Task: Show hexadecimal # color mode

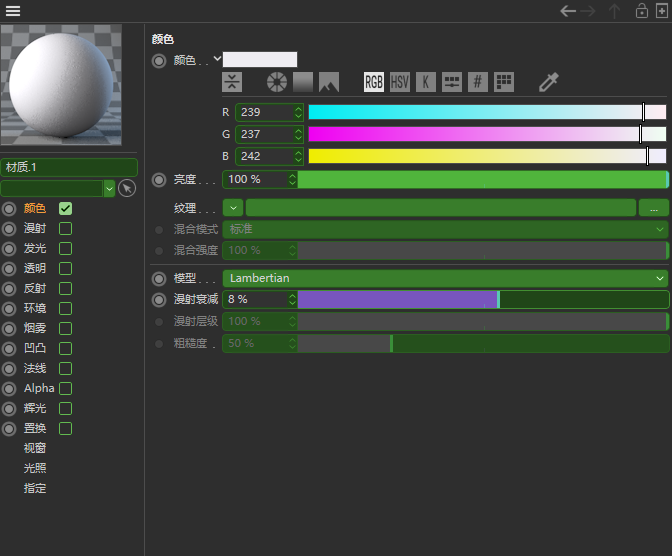Action: point(478,82)
